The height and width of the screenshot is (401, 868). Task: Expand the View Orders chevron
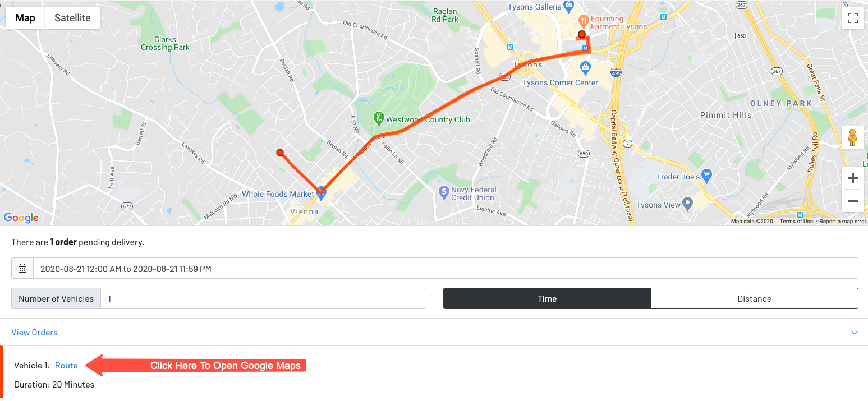point(854,333)
